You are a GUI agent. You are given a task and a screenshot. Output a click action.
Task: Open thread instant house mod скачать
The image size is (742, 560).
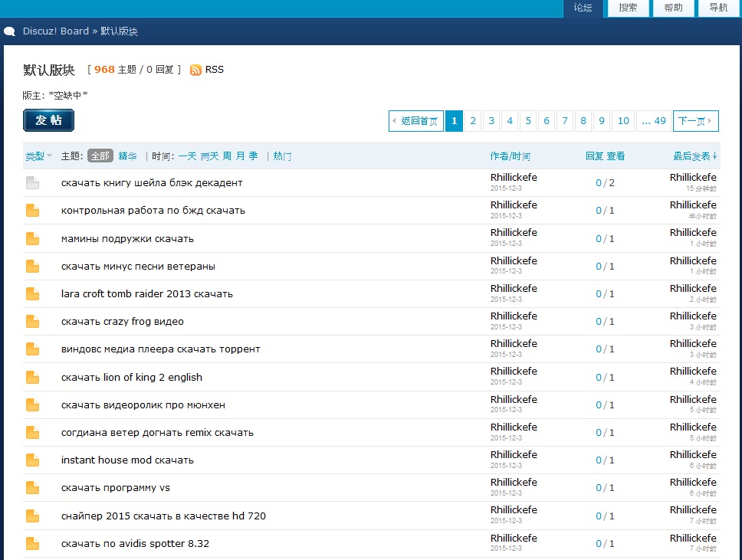coord(127,460)
